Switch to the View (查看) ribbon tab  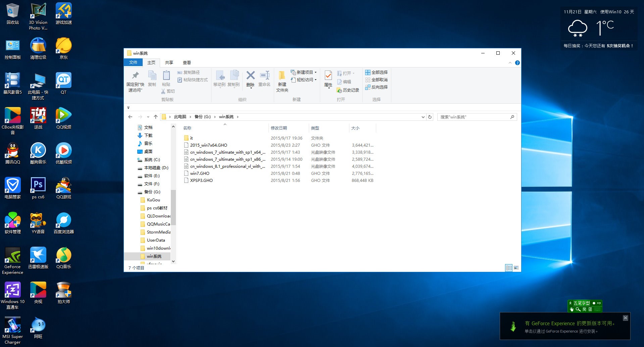(187, 63)
